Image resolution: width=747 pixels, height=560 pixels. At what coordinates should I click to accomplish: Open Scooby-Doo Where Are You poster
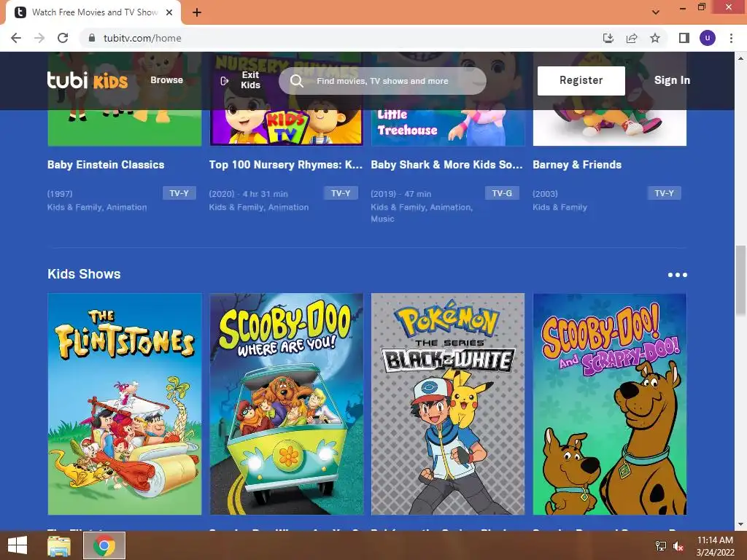click(x=286, y=404)
